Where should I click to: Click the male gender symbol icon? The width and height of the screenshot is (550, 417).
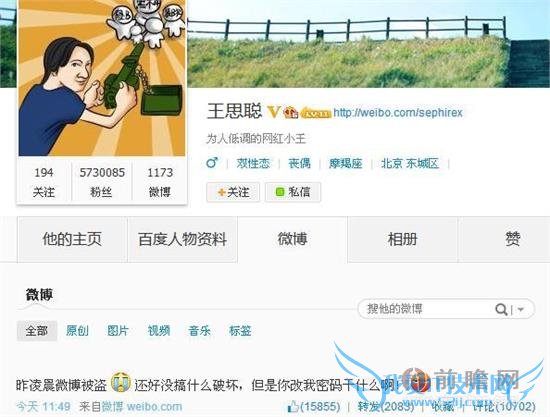(212, 163)
